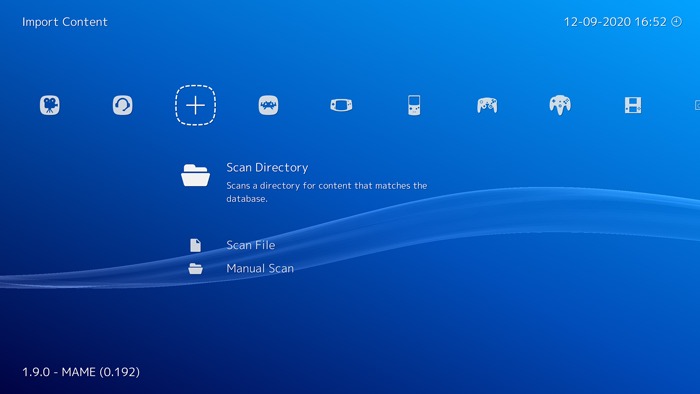Open the Game Boy Color playlist icon

point(414,105)
